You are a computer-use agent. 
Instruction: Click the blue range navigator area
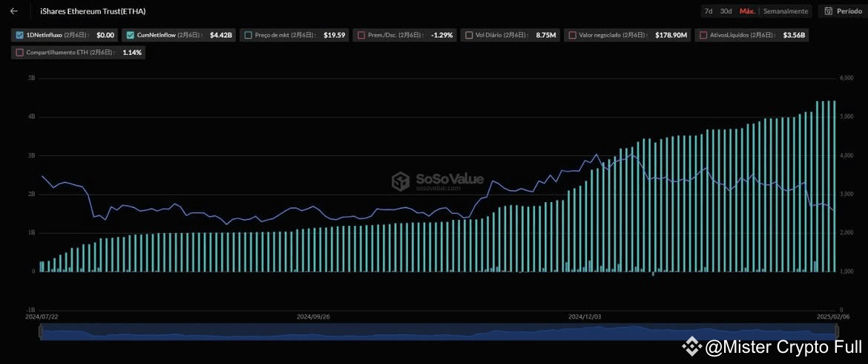tap(438, 332)
